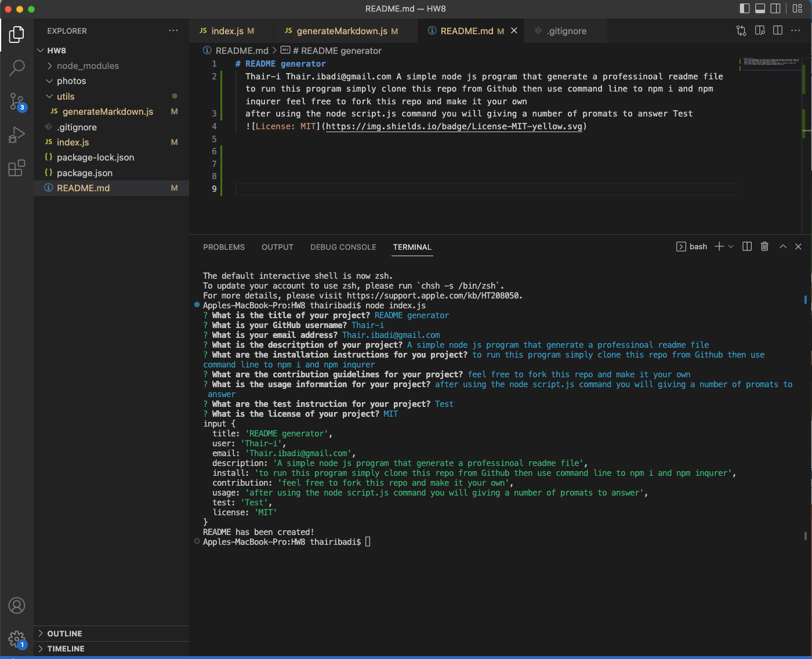Click the Accounts icon above the gear
The height and width of the screenshot is (659, 812).
coord(17,605)
